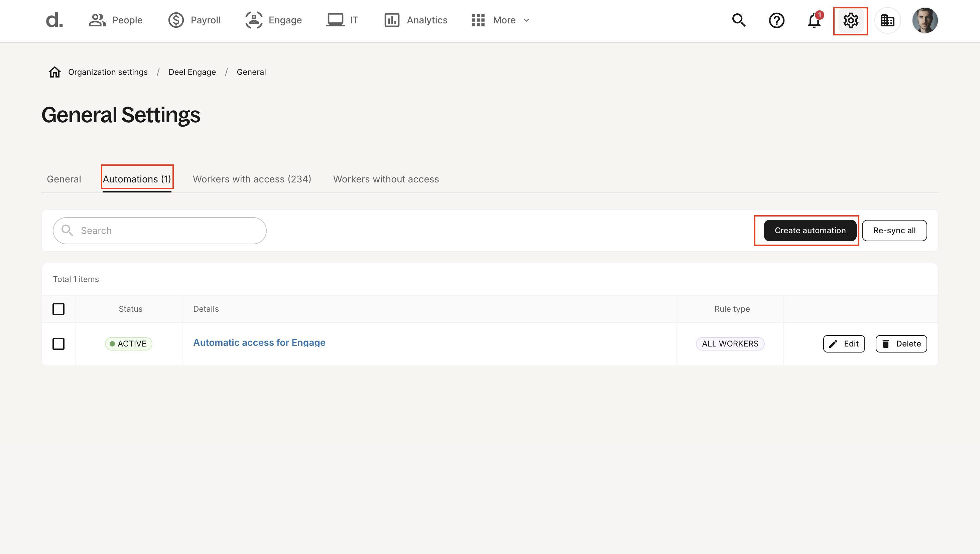Click the General Settings heading
This screenshot has height=554, width=980.
121,115
